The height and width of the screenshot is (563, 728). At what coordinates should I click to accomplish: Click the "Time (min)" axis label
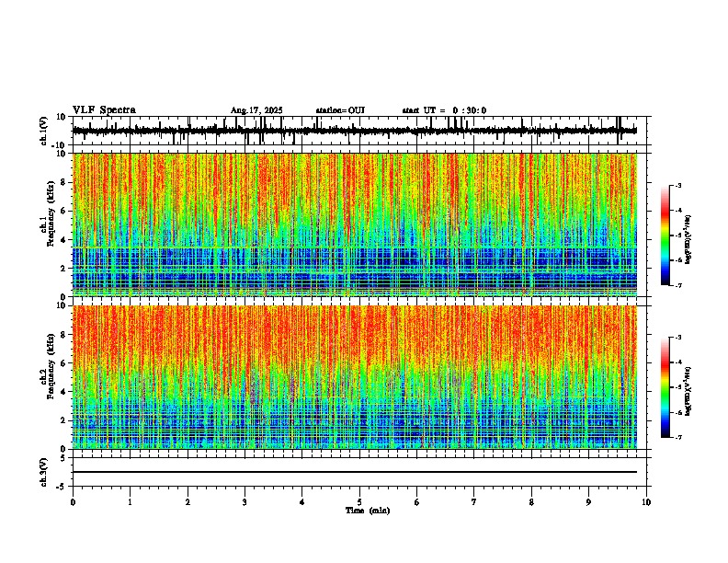[368, 511]
